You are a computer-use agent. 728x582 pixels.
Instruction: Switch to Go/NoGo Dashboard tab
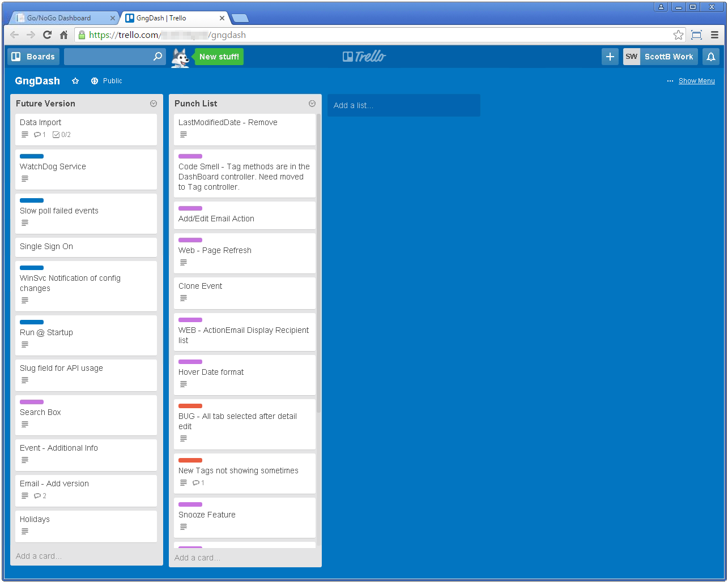click(58, 18)
